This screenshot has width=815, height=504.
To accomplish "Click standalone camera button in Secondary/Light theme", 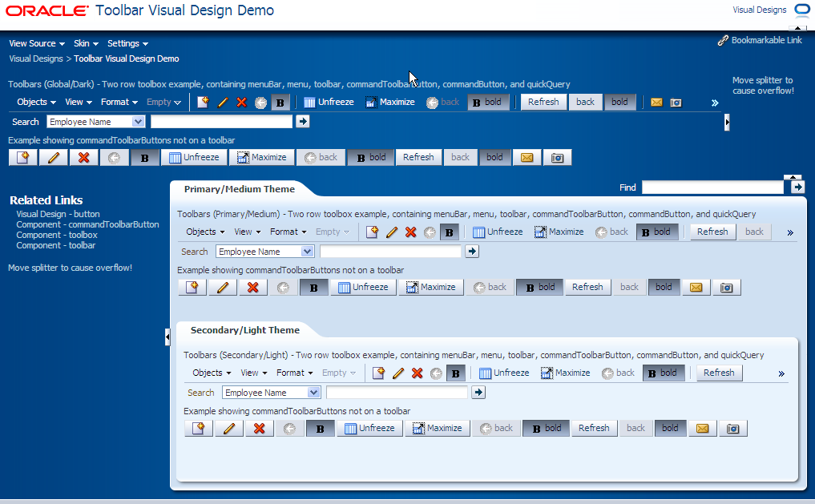I will 733,428.
